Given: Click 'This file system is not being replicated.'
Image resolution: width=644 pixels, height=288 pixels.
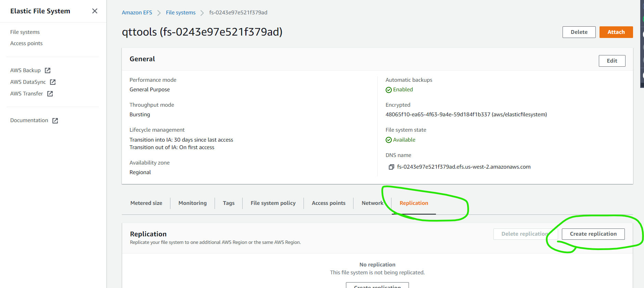Looking at the screenshot, I should click(377, 273).
